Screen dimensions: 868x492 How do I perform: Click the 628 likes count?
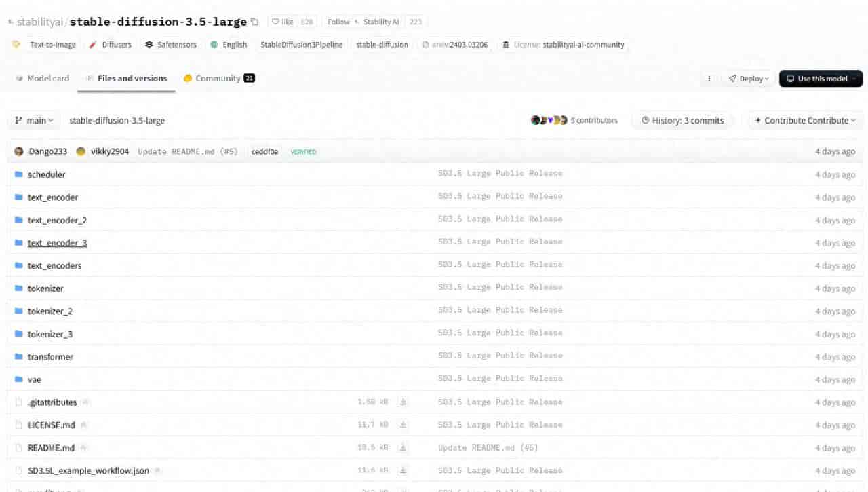(x=307, y=22)
